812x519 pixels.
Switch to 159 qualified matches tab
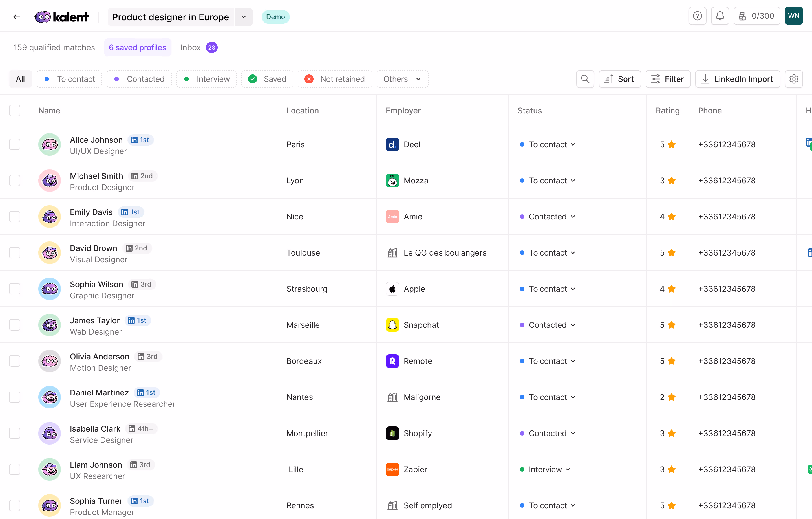54,48
